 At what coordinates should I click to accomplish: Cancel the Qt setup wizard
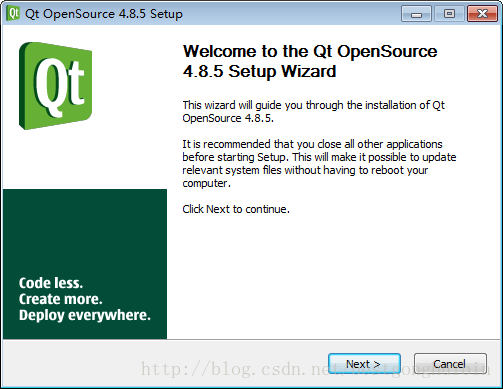pyautogui.click(x=450, y=364)
